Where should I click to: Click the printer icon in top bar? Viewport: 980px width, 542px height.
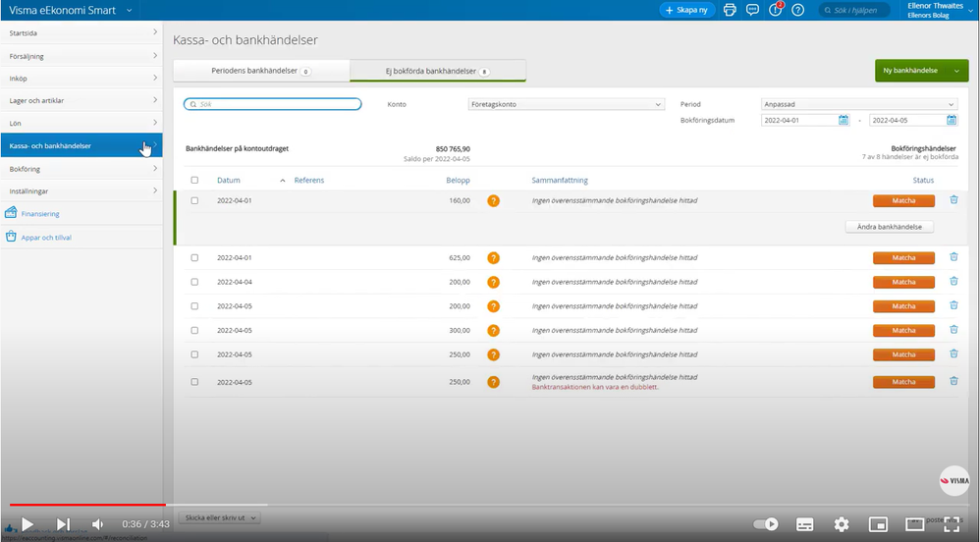730,10
